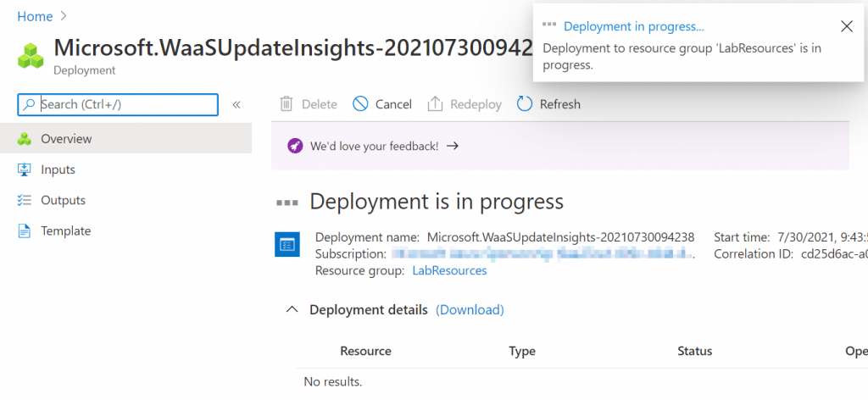The image size is (868, 400).
Task: Click the Overview cubes icon
Action: [25, 139]
